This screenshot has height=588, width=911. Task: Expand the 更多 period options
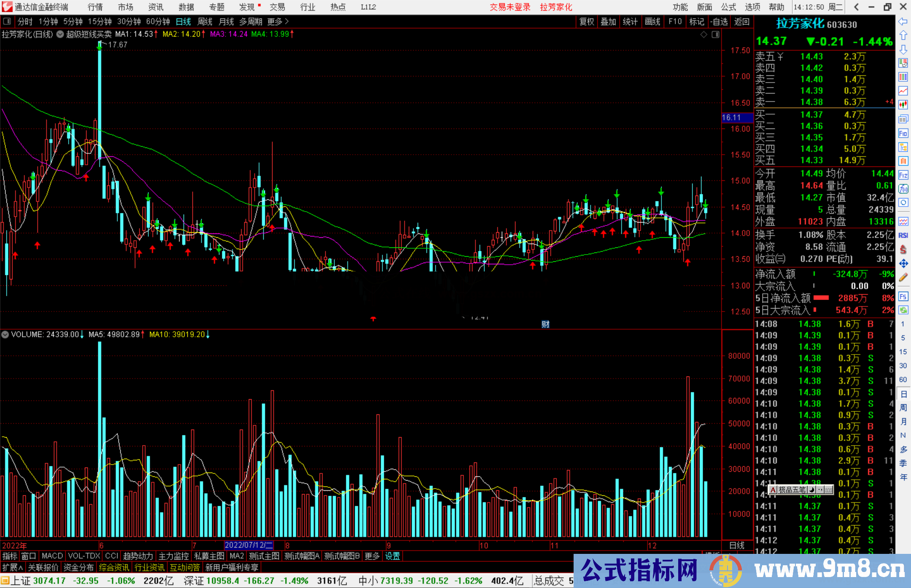point(278,21)
